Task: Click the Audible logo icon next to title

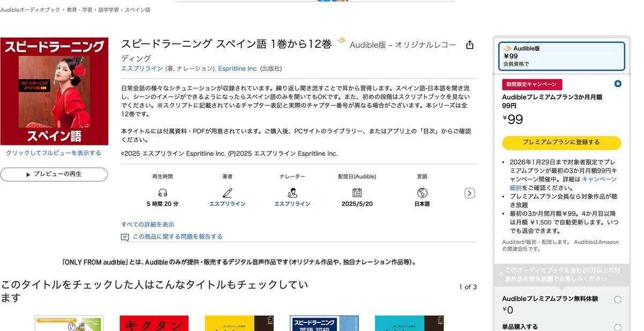Action: coord(341,41)
